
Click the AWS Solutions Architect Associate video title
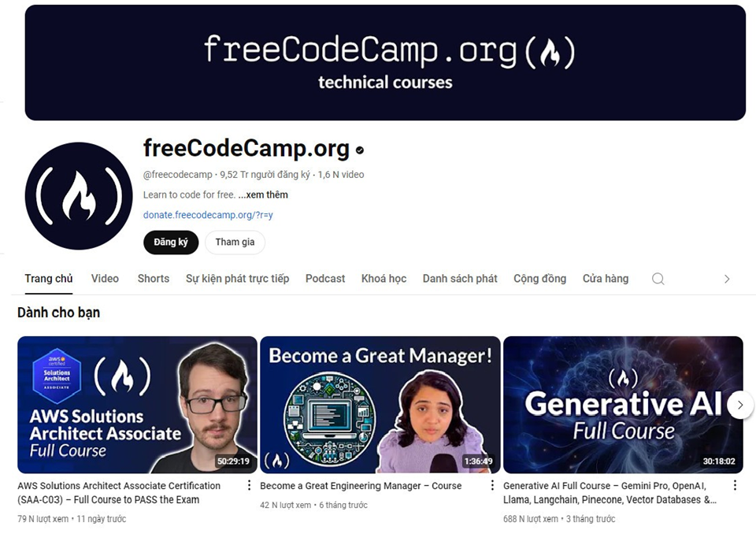click(119, 493)
